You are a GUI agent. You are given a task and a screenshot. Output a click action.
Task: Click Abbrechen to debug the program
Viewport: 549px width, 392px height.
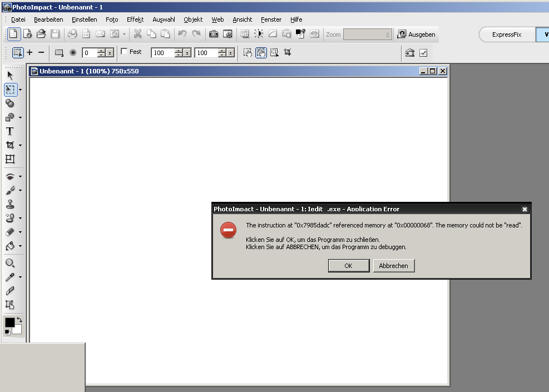point(393,266)
